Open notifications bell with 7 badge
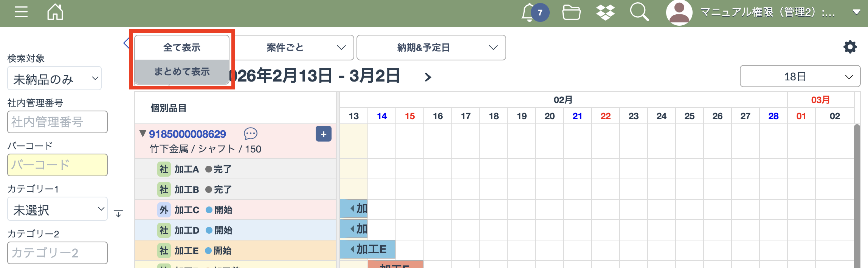Image resolution: width=868 pixels, height=268 pixels. coord(529,13)
